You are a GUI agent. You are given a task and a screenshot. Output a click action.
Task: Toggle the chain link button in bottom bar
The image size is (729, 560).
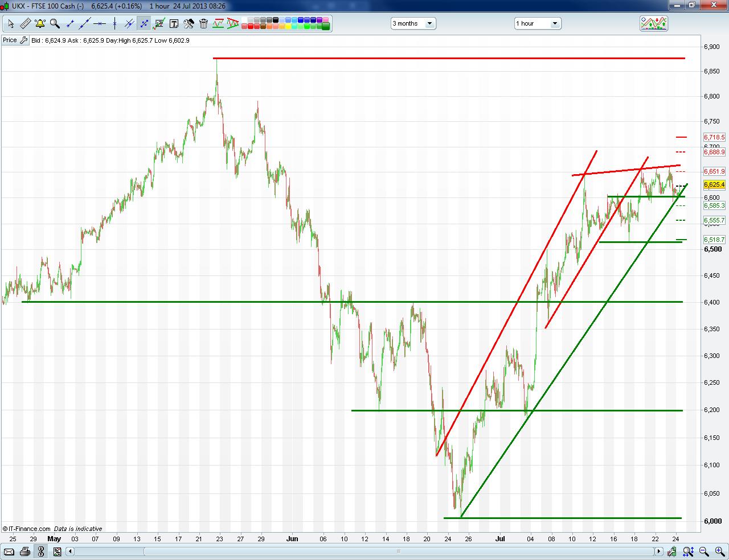click(x=40, y=551)
